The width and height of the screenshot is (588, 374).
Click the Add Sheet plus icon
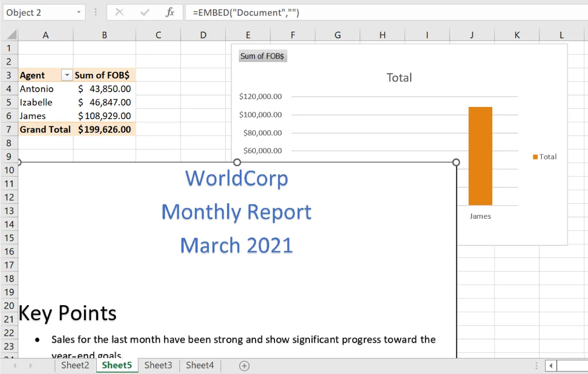point(244,365)
